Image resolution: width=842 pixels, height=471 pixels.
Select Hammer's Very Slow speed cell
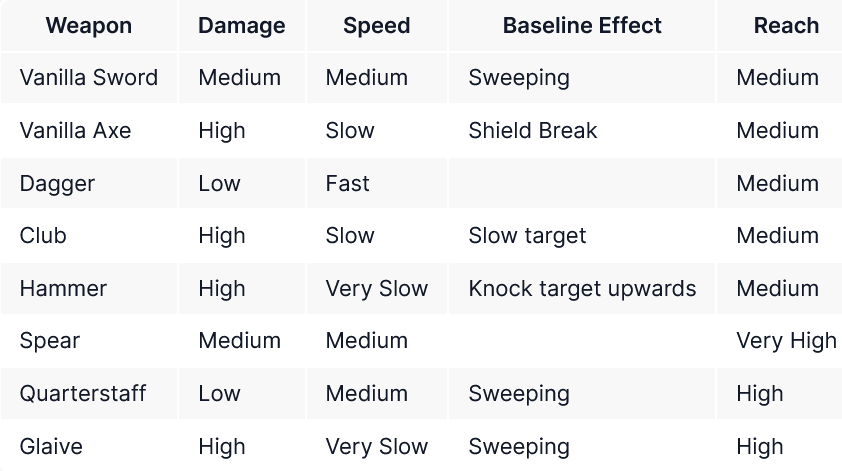point(376,289)
